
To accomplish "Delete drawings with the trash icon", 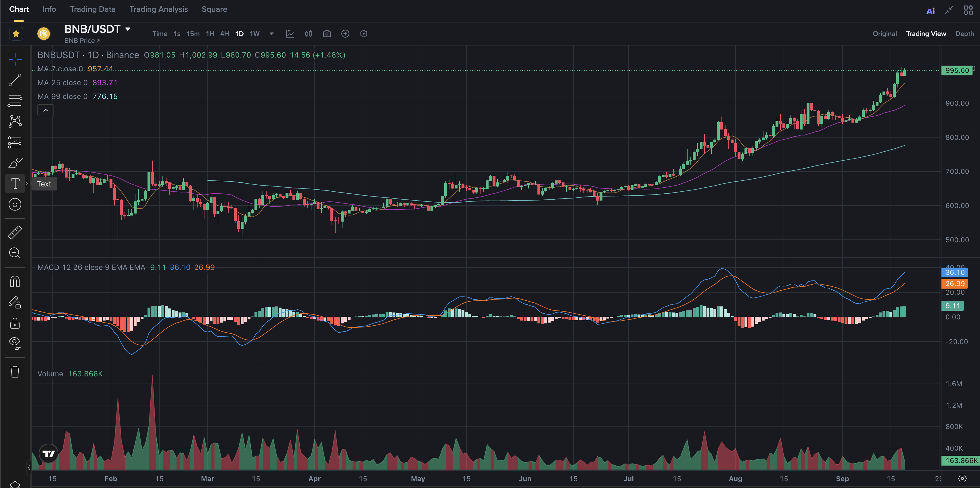I will pyautogui.click(x=15, y=371).
